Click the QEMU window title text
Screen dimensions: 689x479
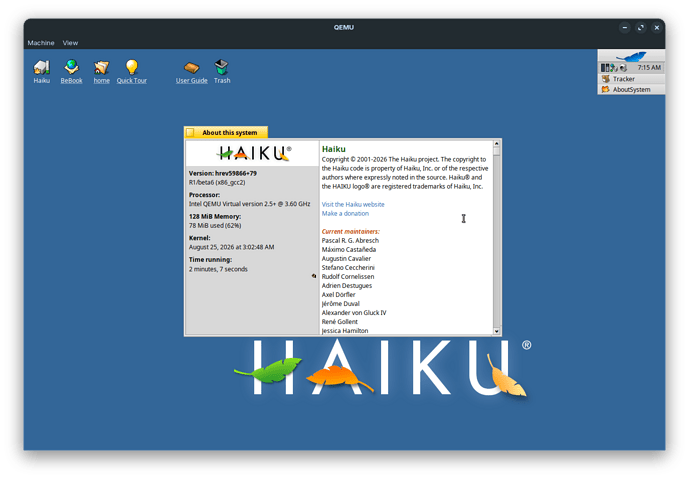(343, 27)
